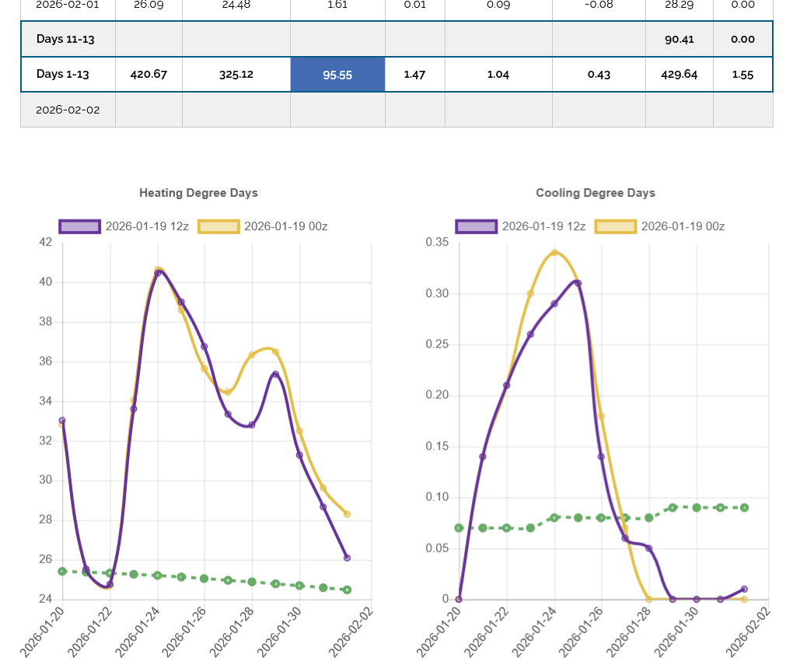Click the 90.41 cell in Days 11-13 row
The image size is (793, 672).
[x=679, y=39]
